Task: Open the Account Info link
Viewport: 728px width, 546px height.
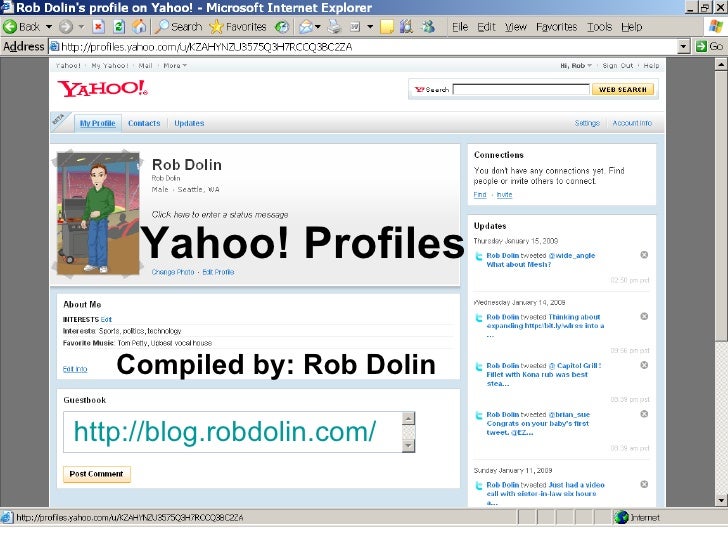Action: tap(632, 123)
